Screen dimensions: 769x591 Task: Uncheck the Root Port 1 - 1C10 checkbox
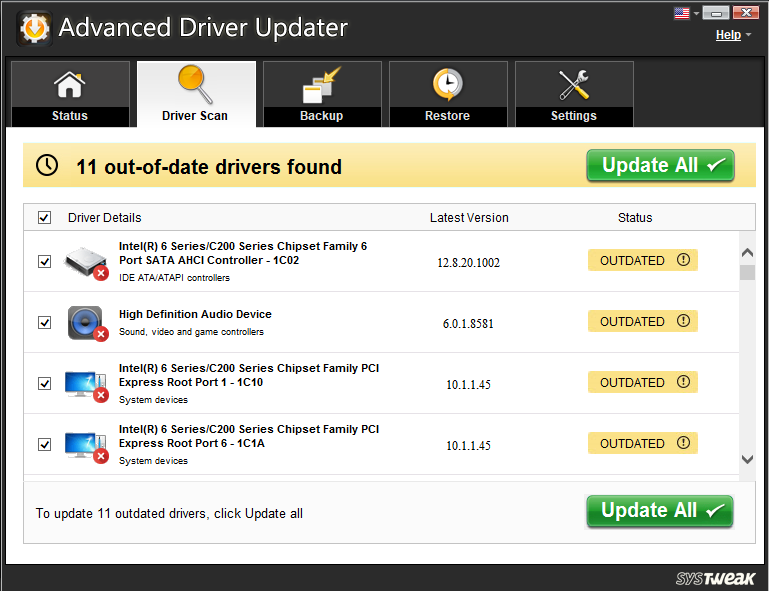coord(44,383)
